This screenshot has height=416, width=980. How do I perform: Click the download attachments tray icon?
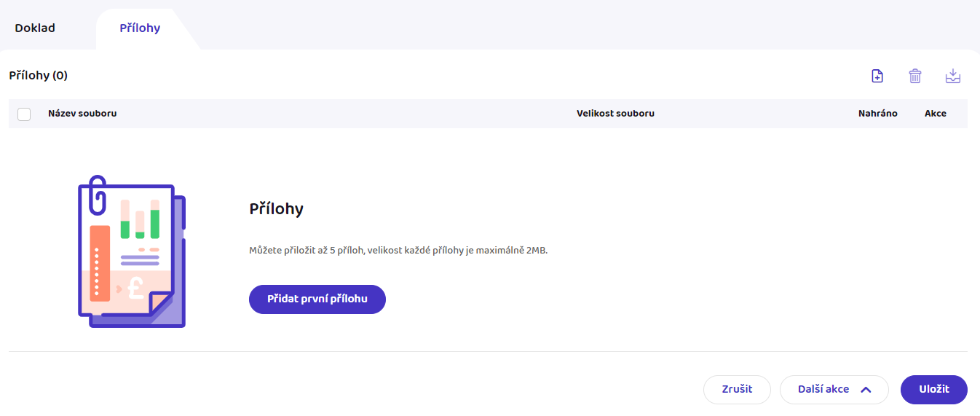[x=953, y=76]
